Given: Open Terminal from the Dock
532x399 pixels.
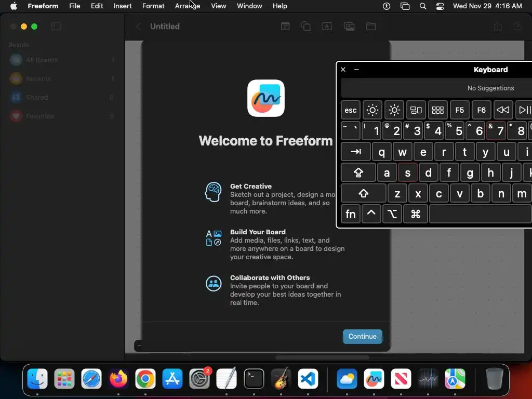Looking at the screenshot, I should click(254, 379).
